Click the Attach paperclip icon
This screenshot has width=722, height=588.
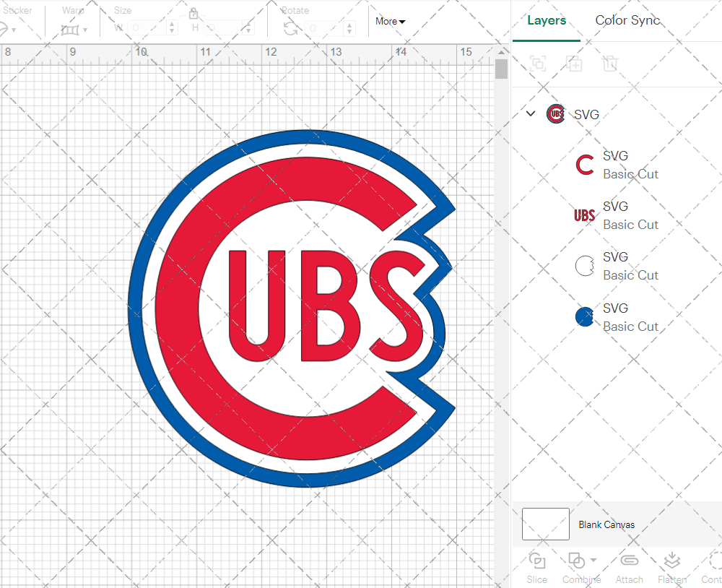(x=630, y=561)
